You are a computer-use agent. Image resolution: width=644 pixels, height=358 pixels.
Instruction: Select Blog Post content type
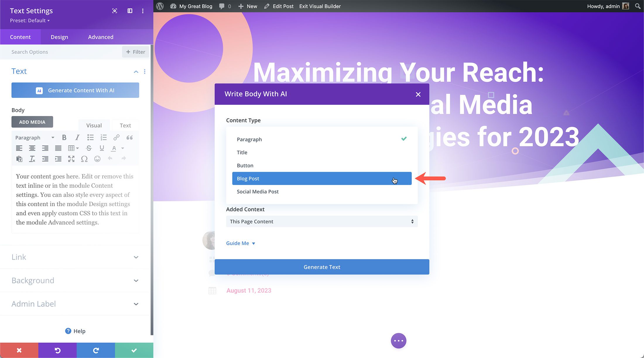322,178
